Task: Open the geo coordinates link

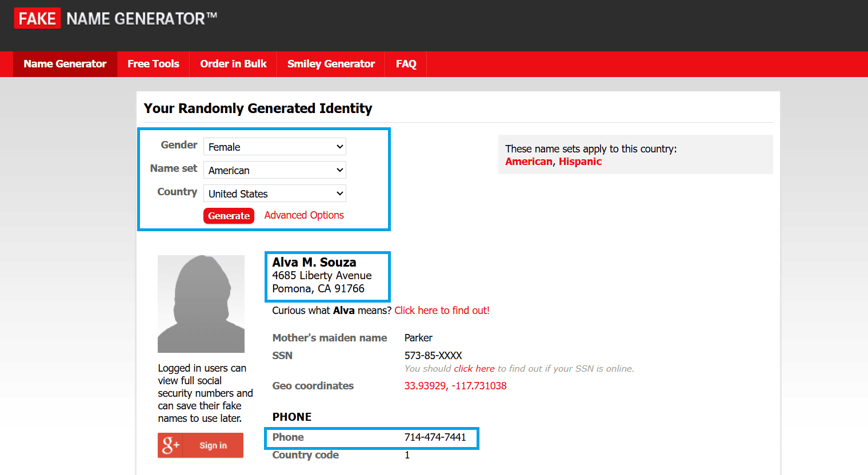Action: 455,386
